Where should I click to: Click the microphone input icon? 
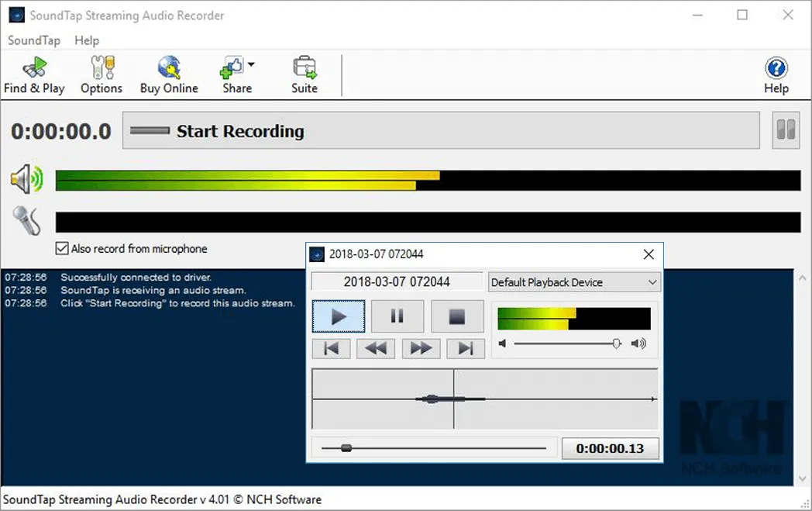(26, 221)
